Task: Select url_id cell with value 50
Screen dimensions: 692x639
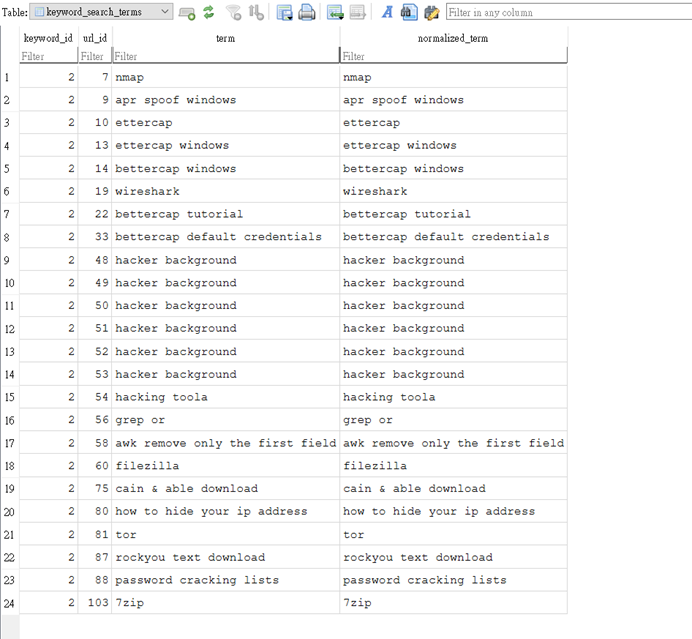Action: 95,305
